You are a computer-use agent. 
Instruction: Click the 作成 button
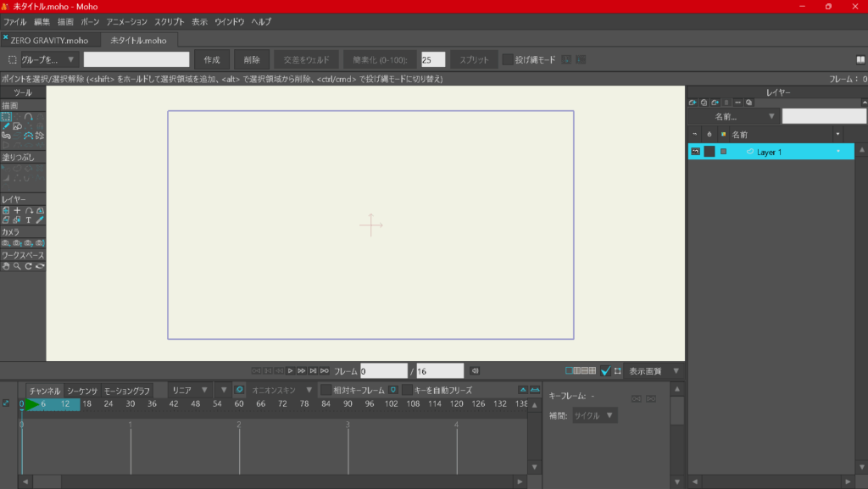[212, 60]
